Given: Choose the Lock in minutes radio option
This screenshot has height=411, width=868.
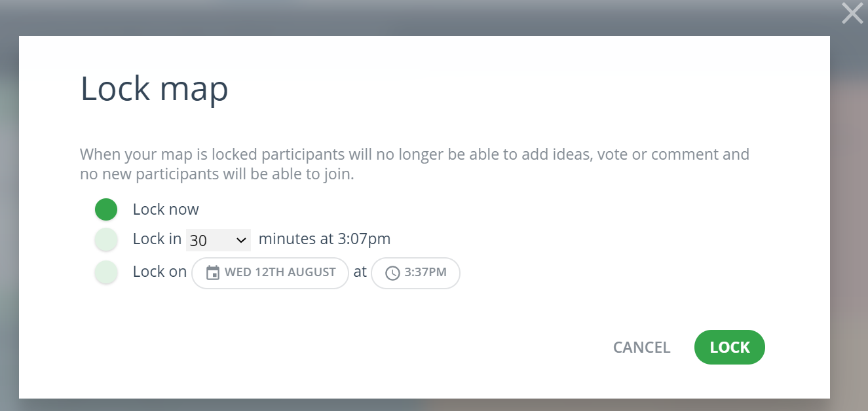Looking at the screenshot, I should pos(106,240).
